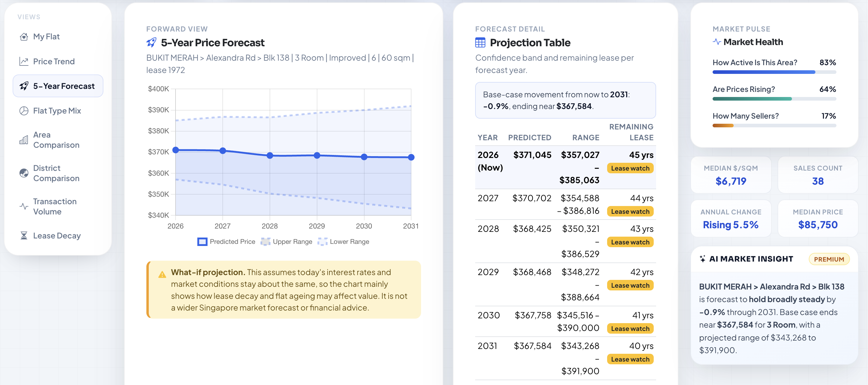
Task: Click the 64% prices rising value
Action: [x=827, y=89]
